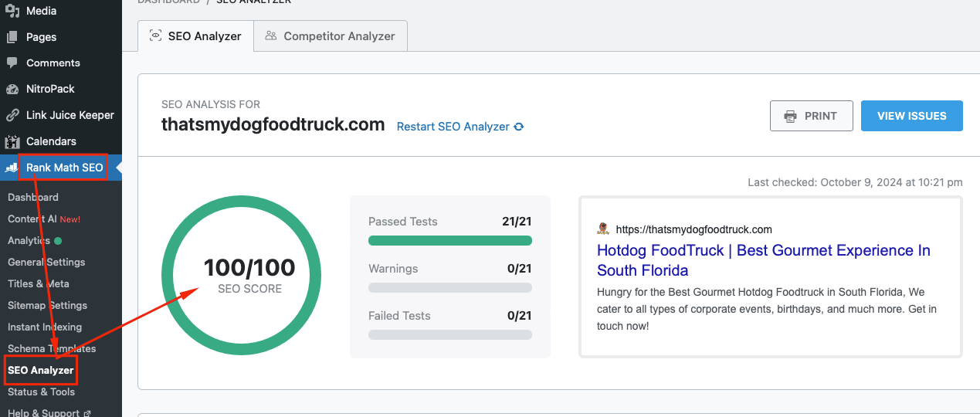Go to Titles & Meta settings
Screen dimensions: 980x417
(38, 283)
